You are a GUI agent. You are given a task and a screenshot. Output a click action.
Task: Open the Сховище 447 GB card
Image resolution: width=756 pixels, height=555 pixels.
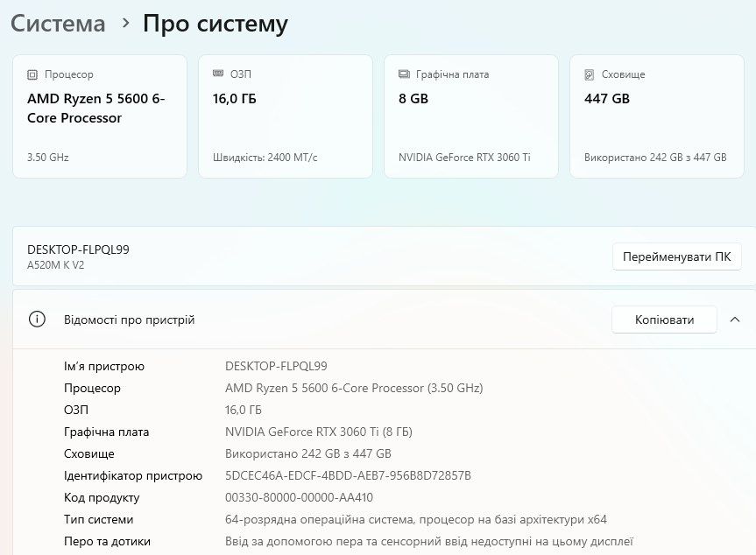coord(657,116)
